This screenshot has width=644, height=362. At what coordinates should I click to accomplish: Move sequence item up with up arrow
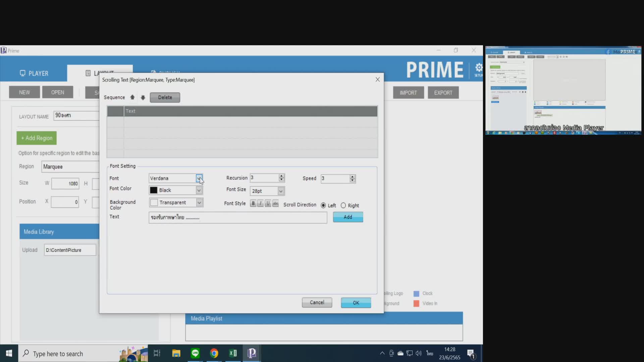point(132,97)
